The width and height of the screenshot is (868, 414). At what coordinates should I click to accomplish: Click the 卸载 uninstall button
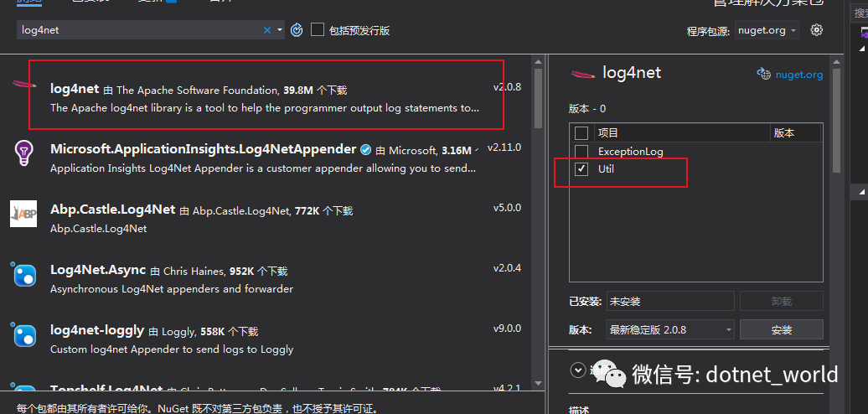pyautogui.click(x=782, y=301)
